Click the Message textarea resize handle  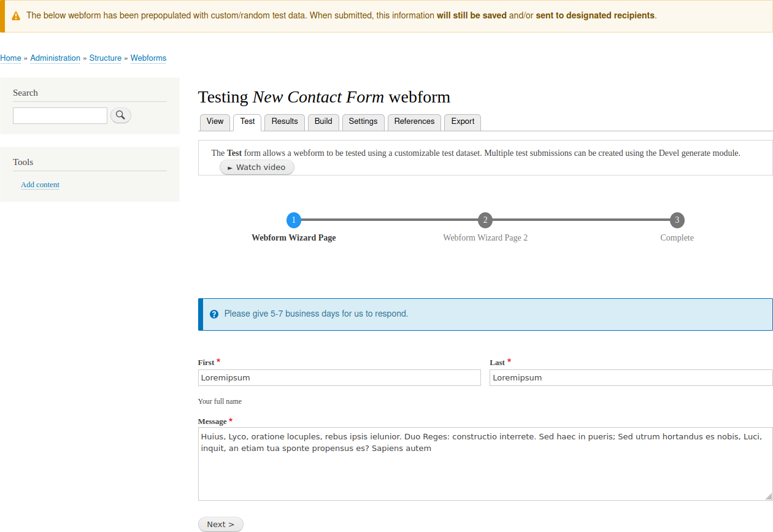768,496
